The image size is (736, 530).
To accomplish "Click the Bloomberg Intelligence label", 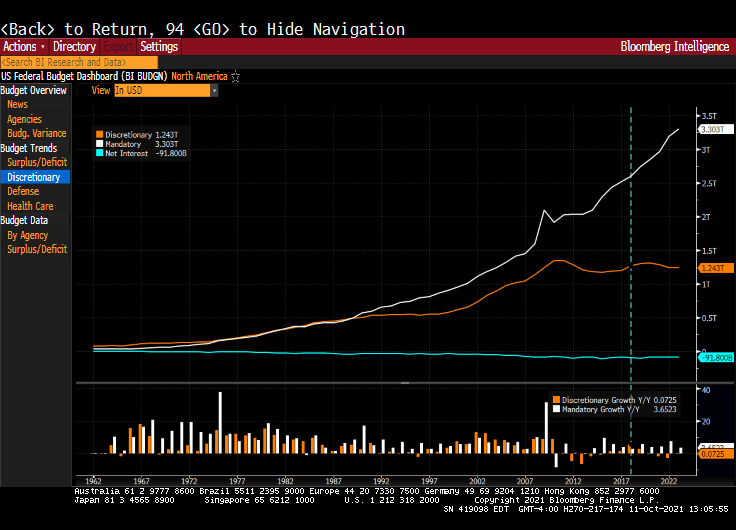I will (x=676, y=47).
